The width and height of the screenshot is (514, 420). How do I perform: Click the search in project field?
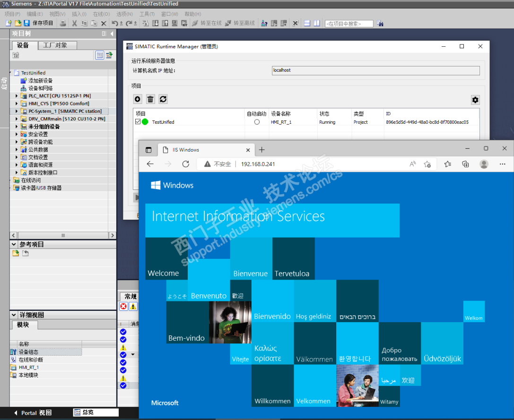click(349, 24)
